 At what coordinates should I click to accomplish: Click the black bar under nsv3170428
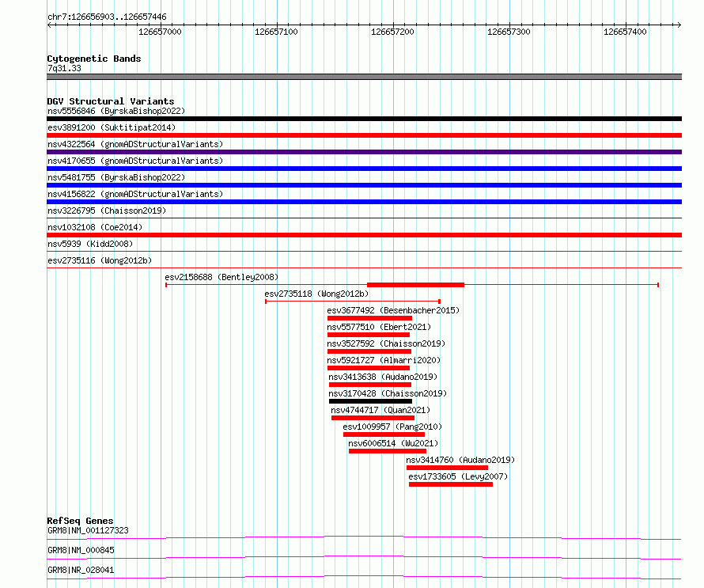(x=370, y=401)
